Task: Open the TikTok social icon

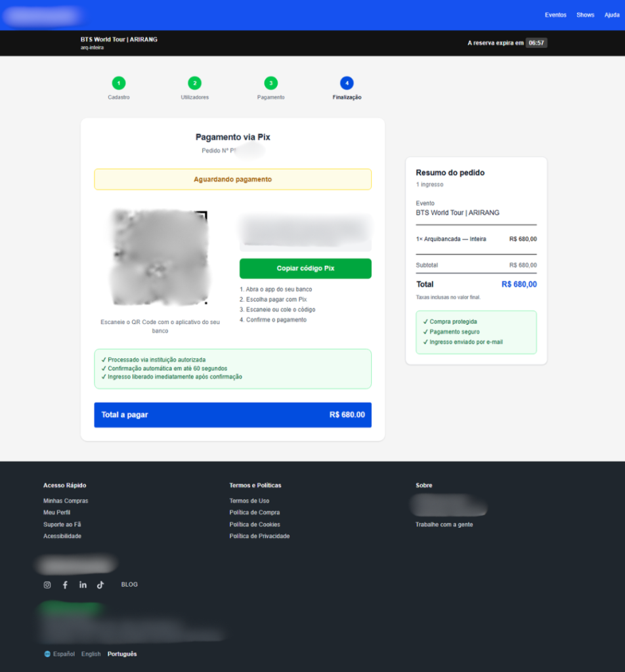Action: tap(100, 585)
